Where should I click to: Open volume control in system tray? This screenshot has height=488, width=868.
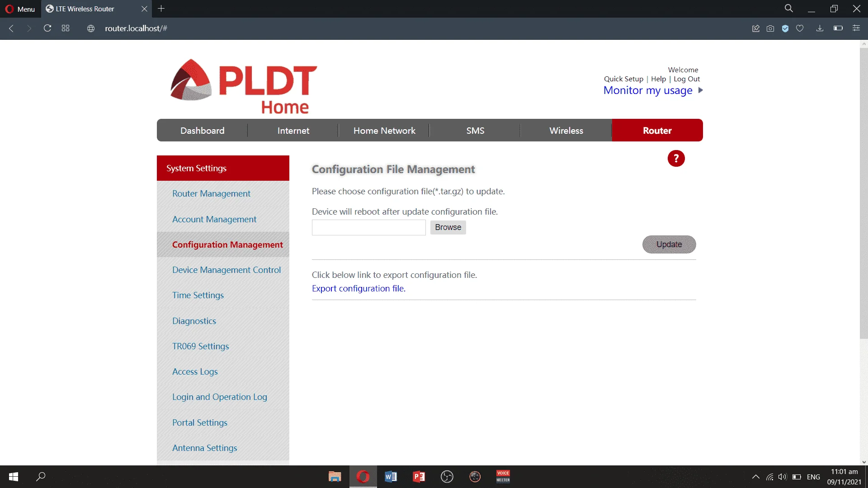coord(783,477)
